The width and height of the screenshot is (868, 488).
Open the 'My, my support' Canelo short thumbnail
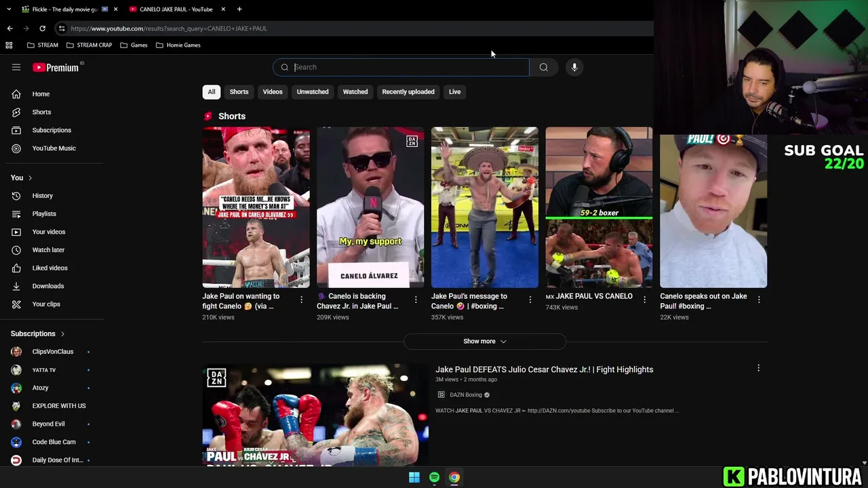[x=370, y=207]
